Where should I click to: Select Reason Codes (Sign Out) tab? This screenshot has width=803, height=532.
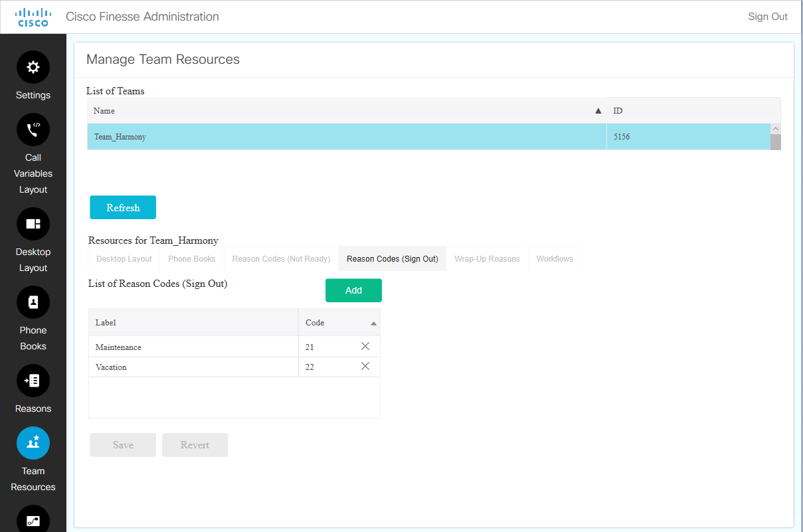(393, 259)
